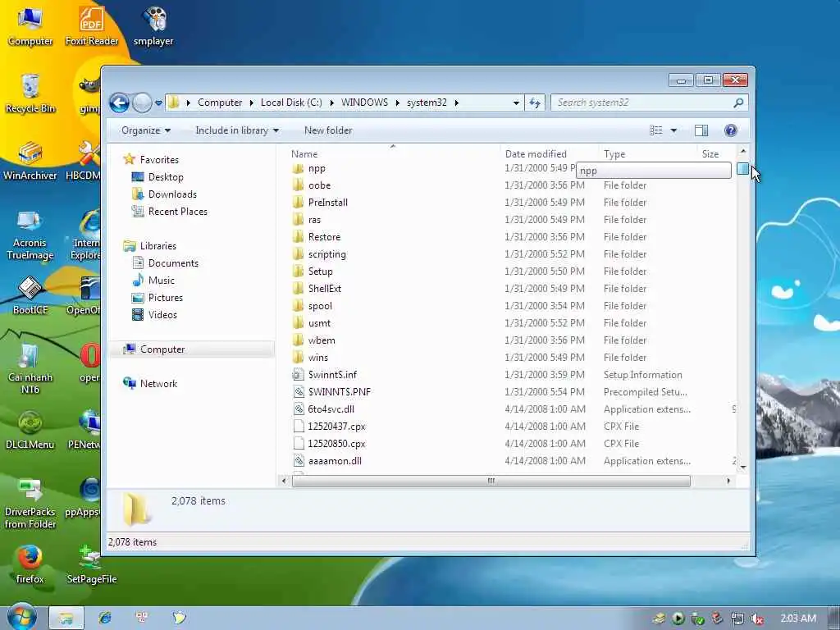Select the SWINNTS.PNF file icon
This screenshot has height=630, width=840.
299,391
